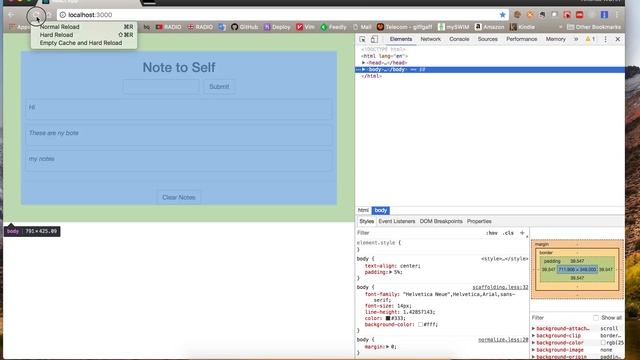
Task: Expand computed background-color property
Action: (533, 343)
